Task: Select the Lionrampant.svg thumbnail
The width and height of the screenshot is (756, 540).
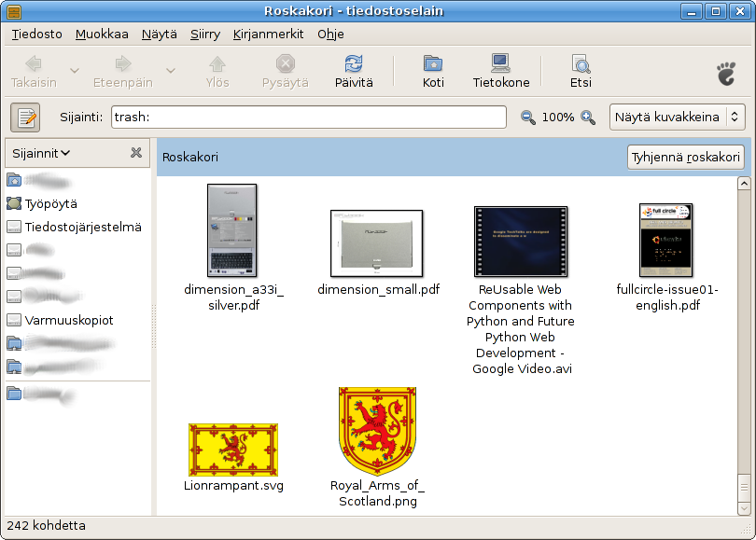Action: pos(232,450)
